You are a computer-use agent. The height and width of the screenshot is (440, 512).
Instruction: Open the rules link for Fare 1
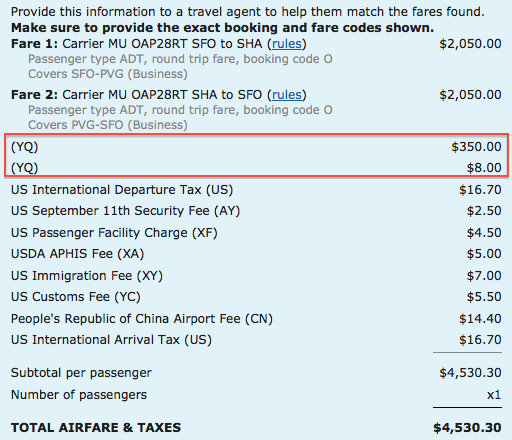click(287, 44)
